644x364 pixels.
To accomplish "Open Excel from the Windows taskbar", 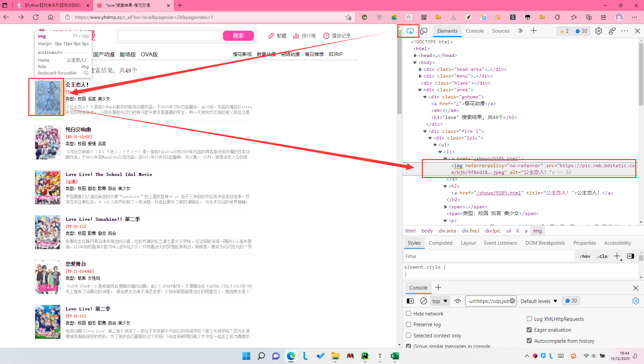I will [394, 356].
